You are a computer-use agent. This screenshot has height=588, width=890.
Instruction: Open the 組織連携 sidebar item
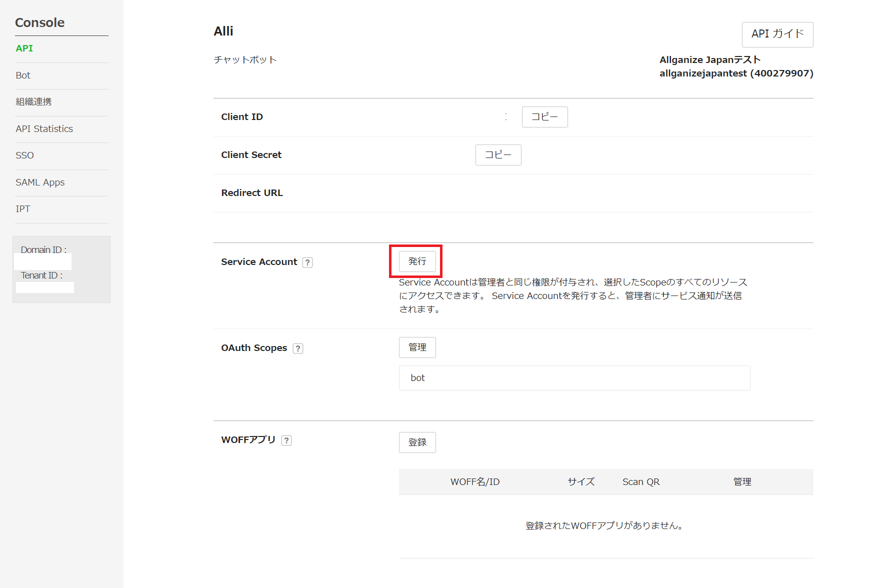[33, 102]
